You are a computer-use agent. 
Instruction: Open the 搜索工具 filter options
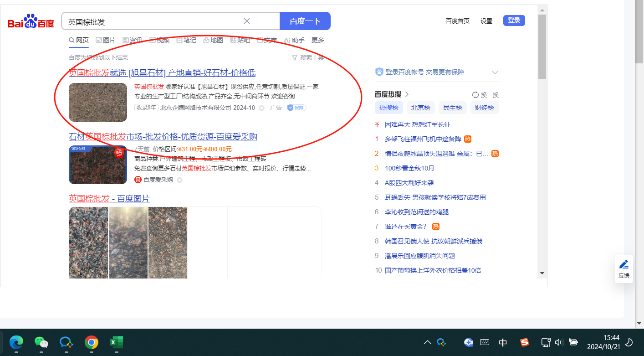pos(308,57)
